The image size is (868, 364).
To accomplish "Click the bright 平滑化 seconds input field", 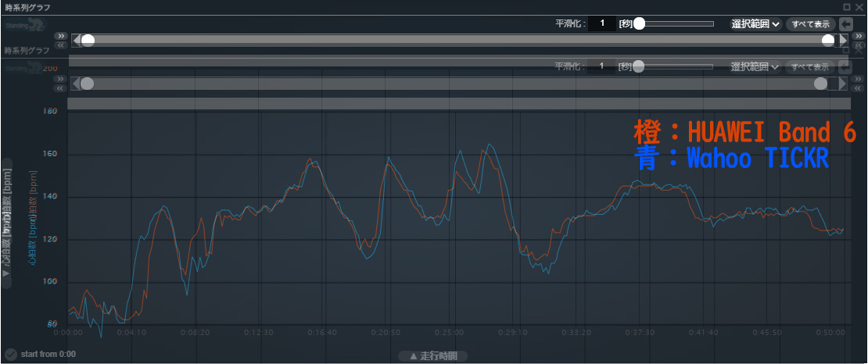I will pos(602,23).
